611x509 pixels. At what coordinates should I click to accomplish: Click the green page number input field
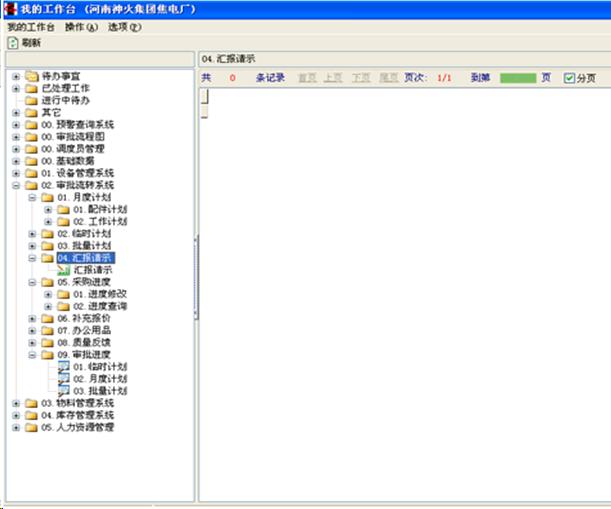click(x=517, y=77)
